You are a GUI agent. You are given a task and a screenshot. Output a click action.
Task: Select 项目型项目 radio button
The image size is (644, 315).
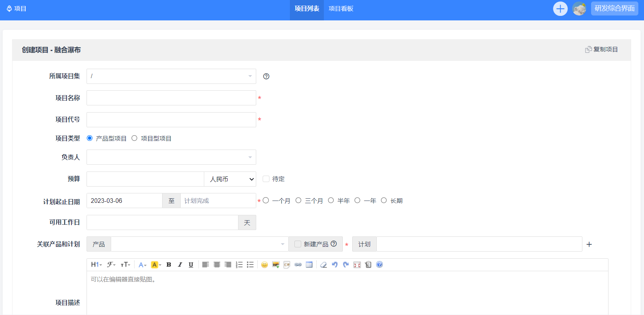[x=135, y=138]
